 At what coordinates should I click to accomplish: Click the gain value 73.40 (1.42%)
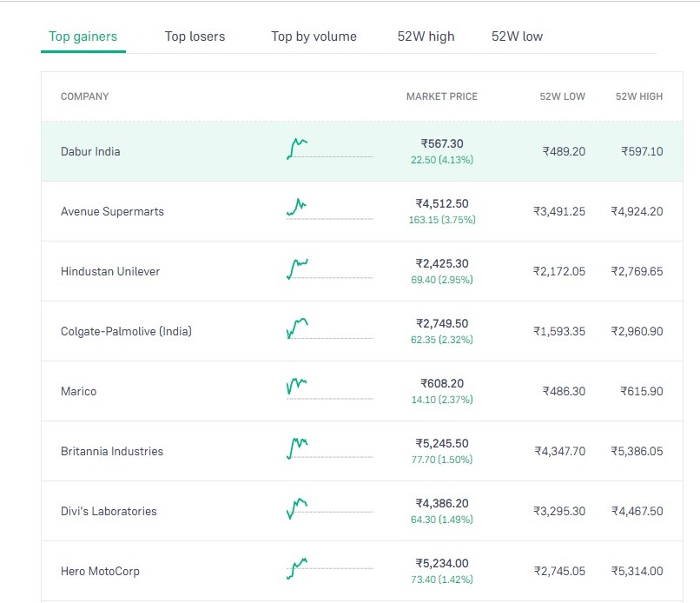[x=442, y=580]
